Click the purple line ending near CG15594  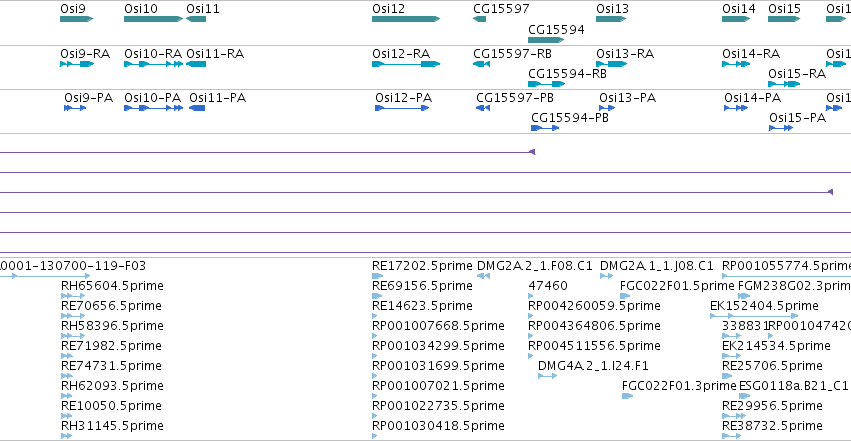[268, 152]
